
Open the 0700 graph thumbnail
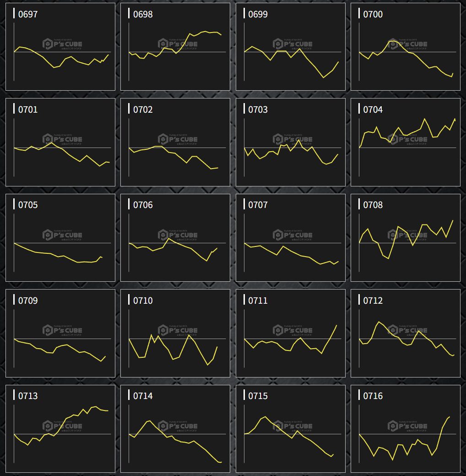(x=406, y=47)
